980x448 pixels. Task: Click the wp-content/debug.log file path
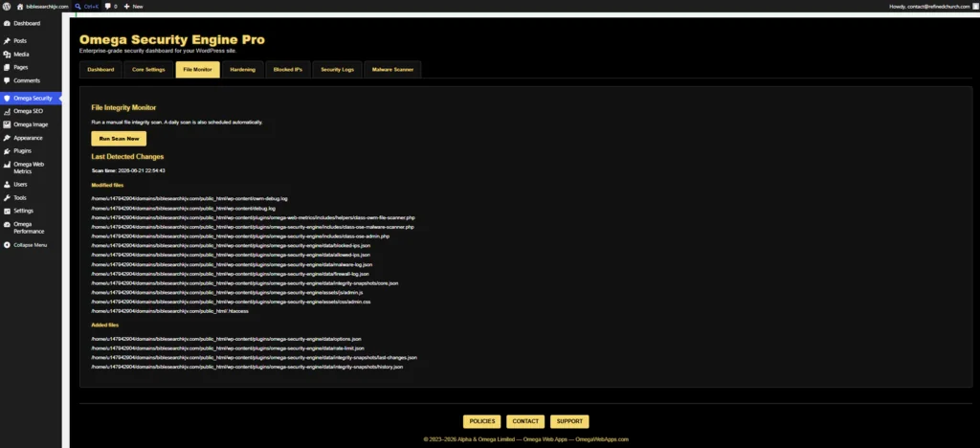pos(183,208)
